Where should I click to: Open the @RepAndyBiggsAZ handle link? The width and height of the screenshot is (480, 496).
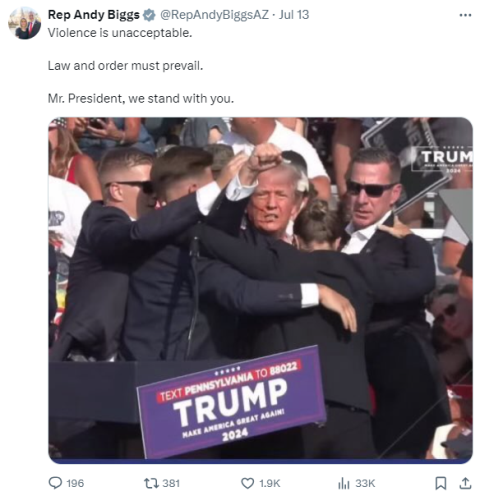[x=214, y=15]
